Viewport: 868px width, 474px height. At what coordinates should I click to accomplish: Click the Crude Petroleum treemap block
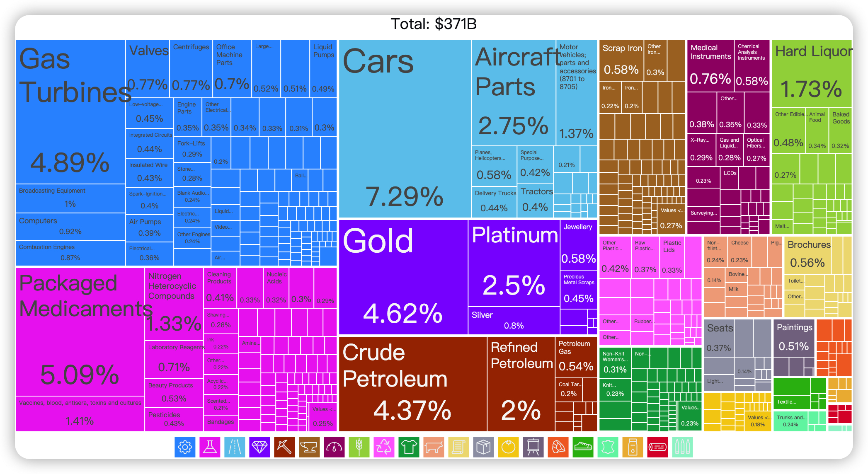412,384
